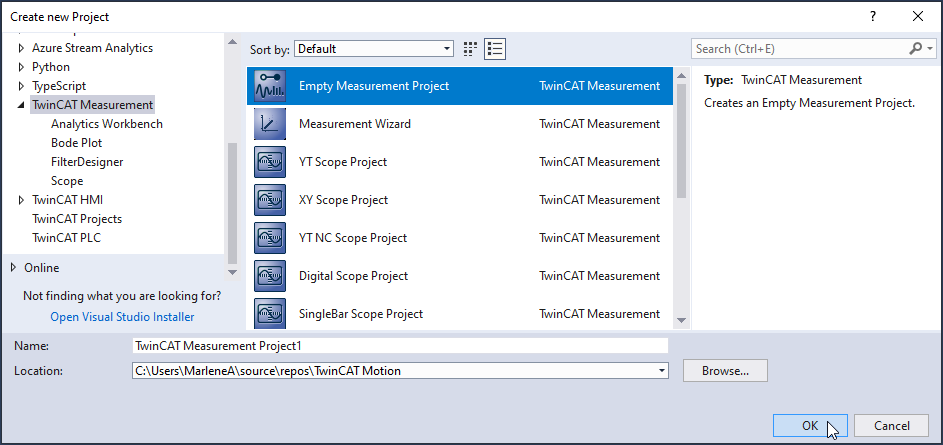Expand the Online section

point(14,268)
